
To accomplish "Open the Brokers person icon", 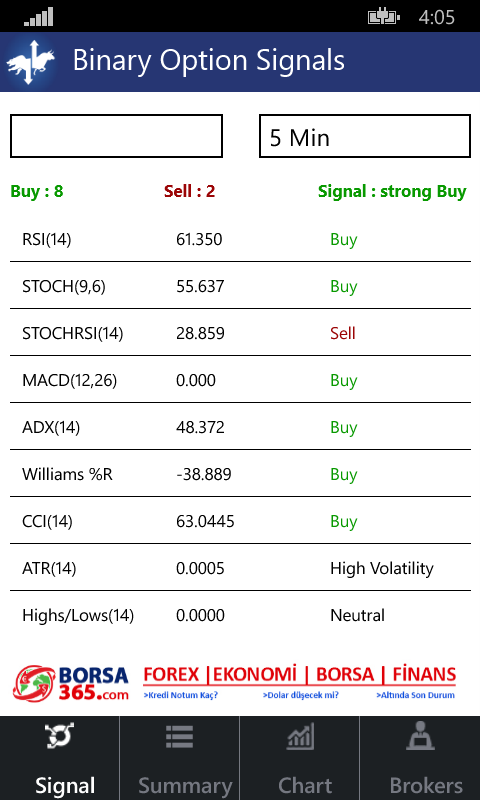I will (x=420, y=736).
